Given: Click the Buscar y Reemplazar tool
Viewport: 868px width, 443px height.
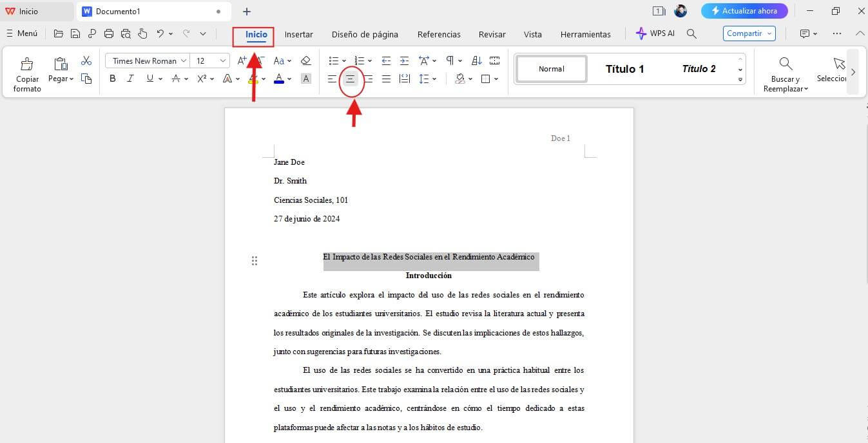Looking at the screenshot, I should 785,73.
